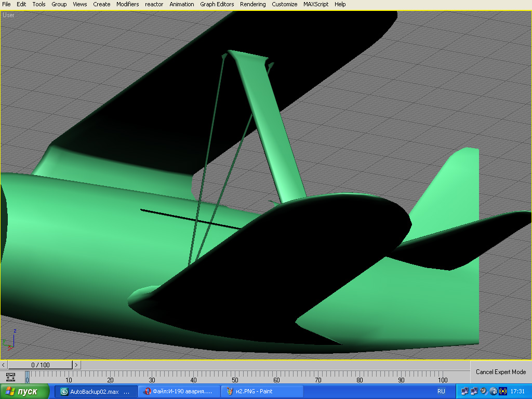This screenshot has height=399, width=532.
Task: Switch to Файл:И-190 авария browser window
Action: coord(179,392)
